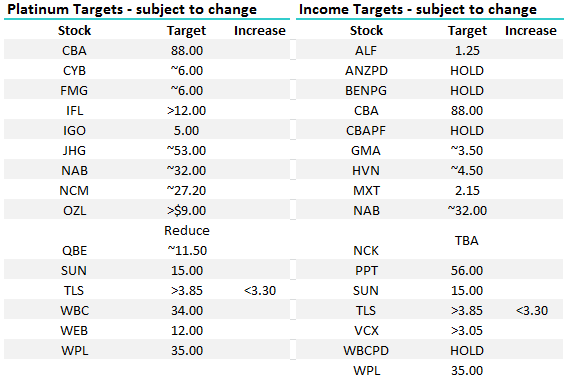
Task: Click the IFL target >12.00 cell
Action: (x=186, y=110)
